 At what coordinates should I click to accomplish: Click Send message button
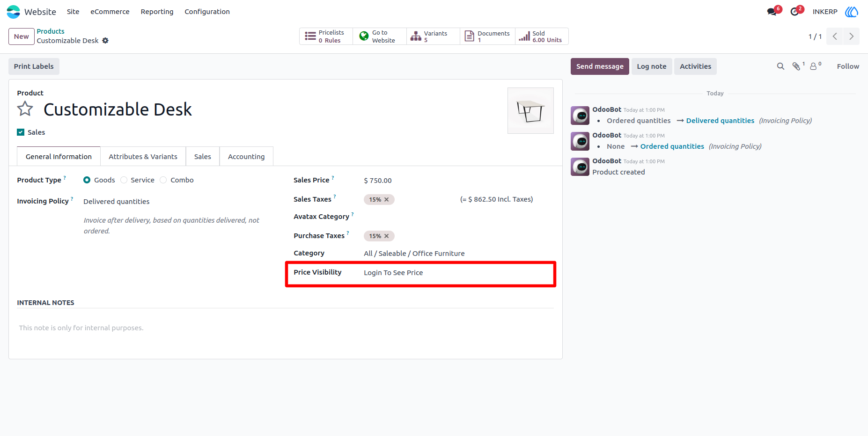[600, 66]
